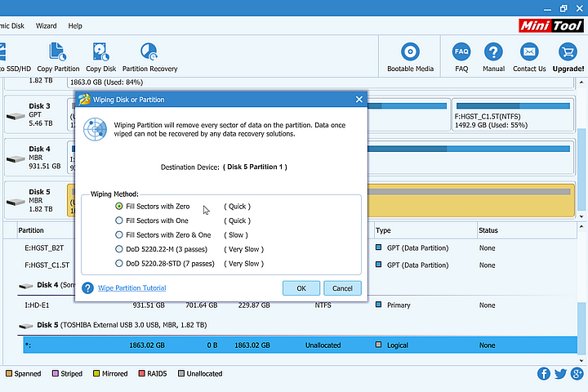Click the 701.64 GB used cell
This screenshot has width=588, height=392.
click(x=202, y=305)
